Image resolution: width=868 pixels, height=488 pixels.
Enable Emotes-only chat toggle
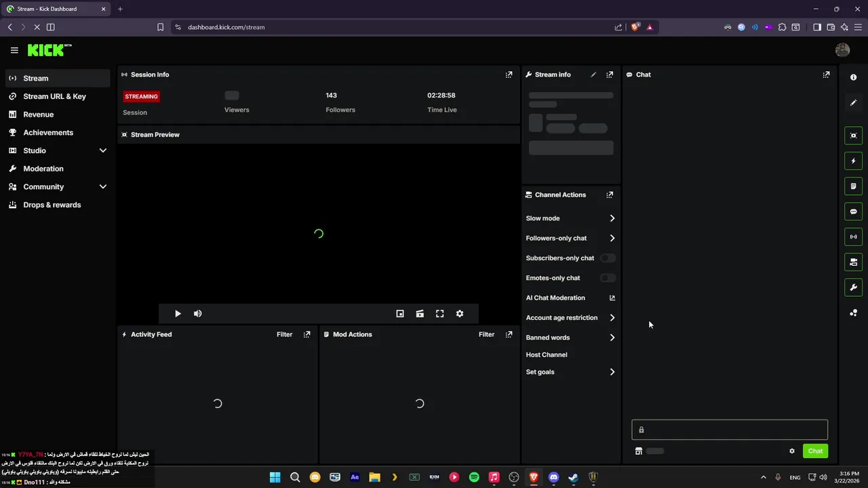coord(608,278)
